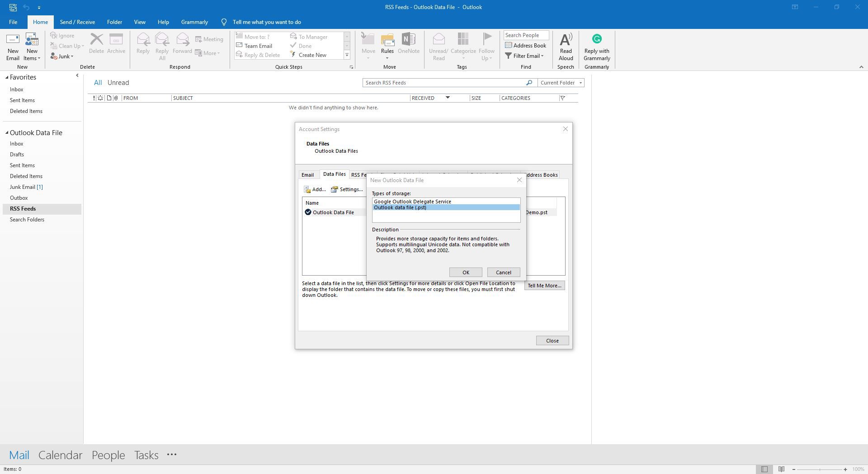Image resolution: width=868 pixels, height=474 pixels.
Task: Click OK in New Outlook Data File
Action: click(x=466, y=272)
